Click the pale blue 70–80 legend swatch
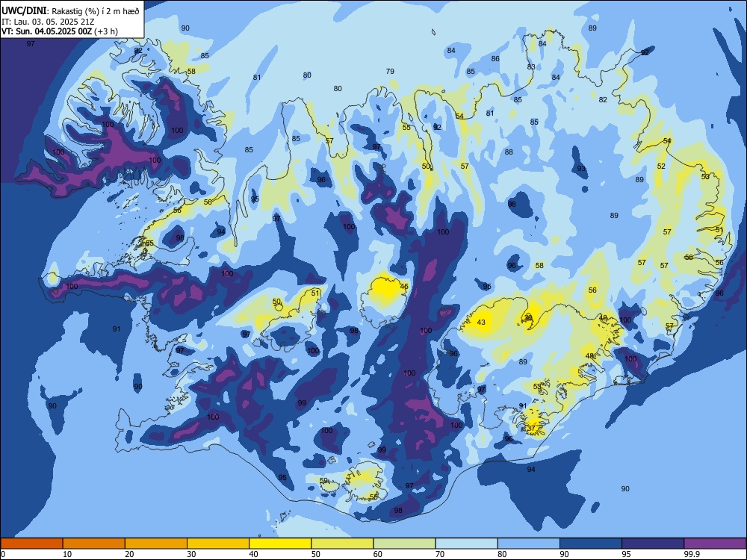747x560 pixels. 466,544
